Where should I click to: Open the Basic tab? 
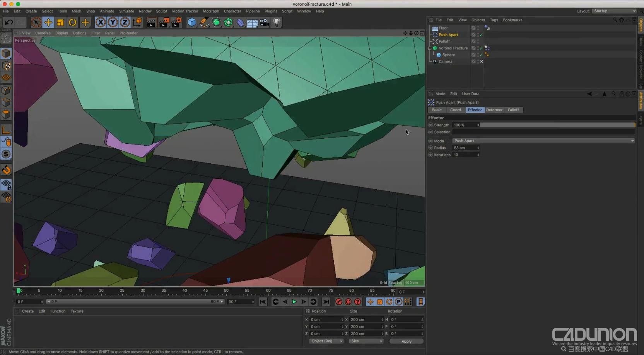pos(437,110)
